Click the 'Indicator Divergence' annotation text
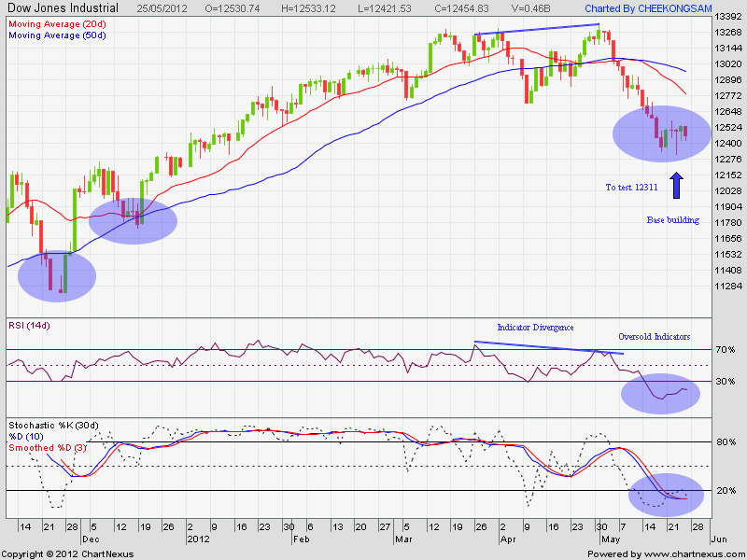Image resolution: width=747 pixels, height=560 pixels. click(x=535, y=328)
